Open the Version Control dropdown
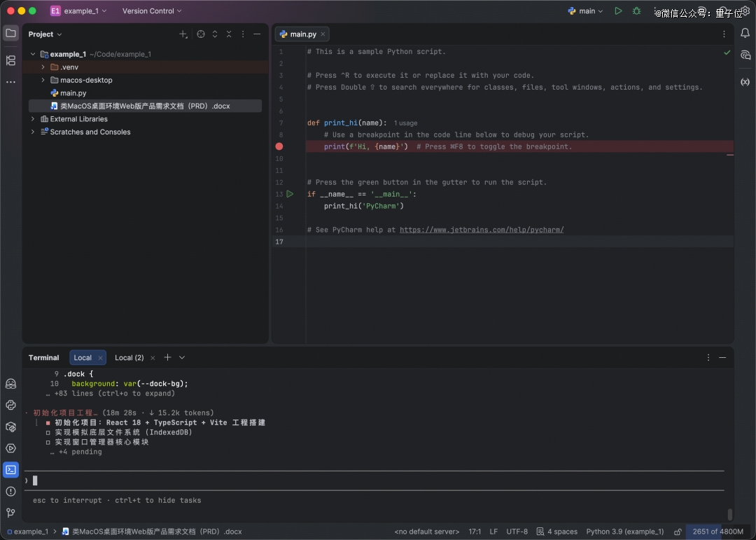756x540 pixels. 152,11
